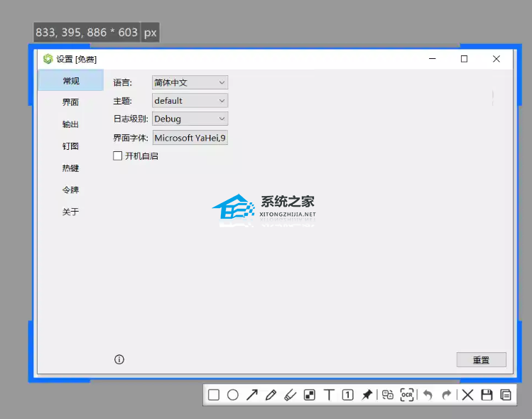Image resolution: width=532 pixels, height=419 pixels.
Task: Activate the mosaic blur tool
Action: click(x=309, y=396)
